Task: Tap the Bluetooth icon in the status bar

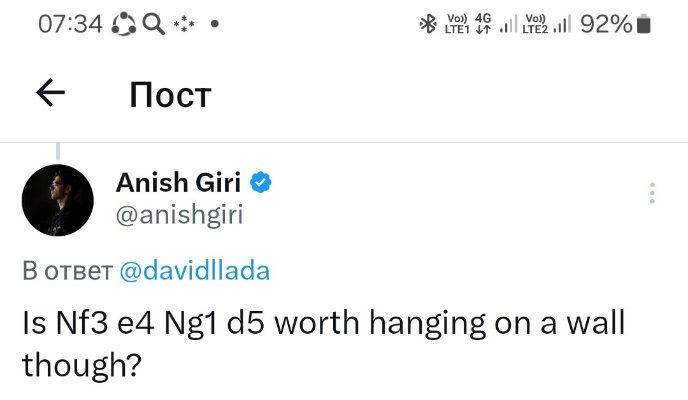Action: point(426,24)
